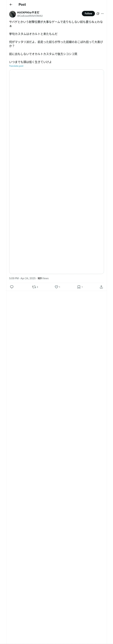This screenshot has width=113, height=644.
Task: Bookmark this post
Action: pyautogui.click(x=79, y=287)
